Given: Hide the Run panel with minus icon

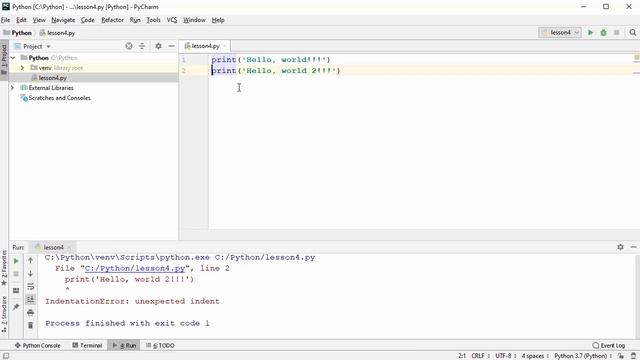Looking at the screenshot, I should [633, 247].
